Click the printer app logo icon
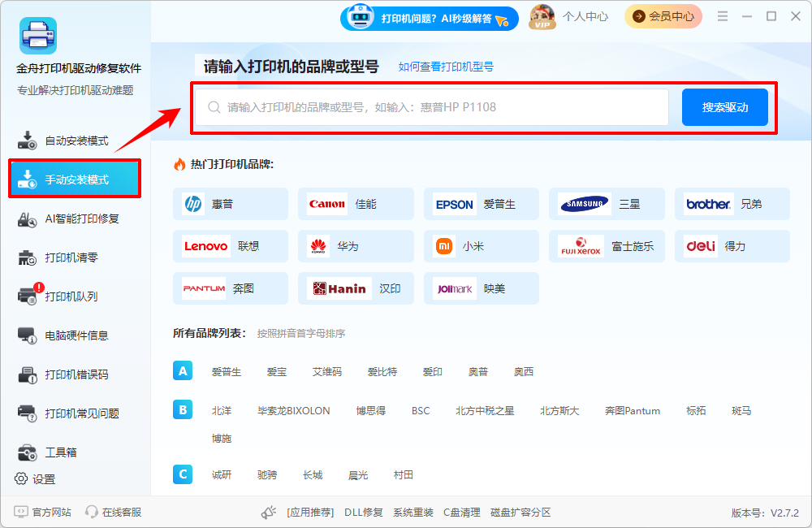The height and width of the screenshot is (528, 812). click(x=38, y=36)
